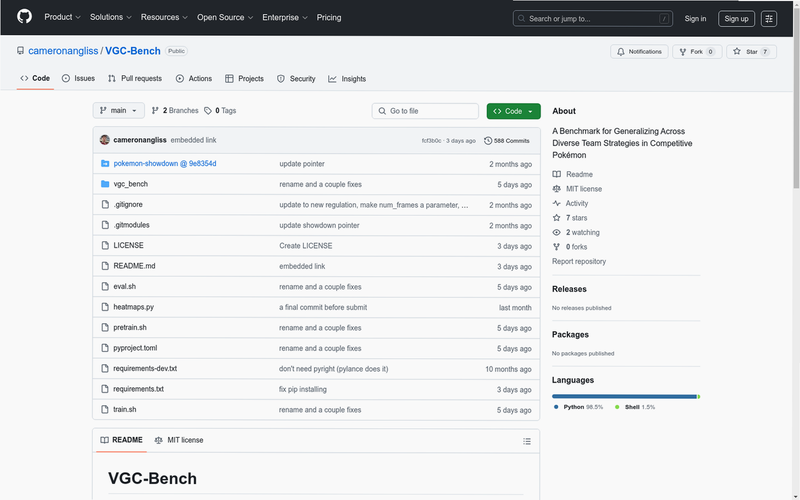Open the LICENSE file
This screenshot has width=800, height=500.
pyautogui.click(x=129, y=245)
